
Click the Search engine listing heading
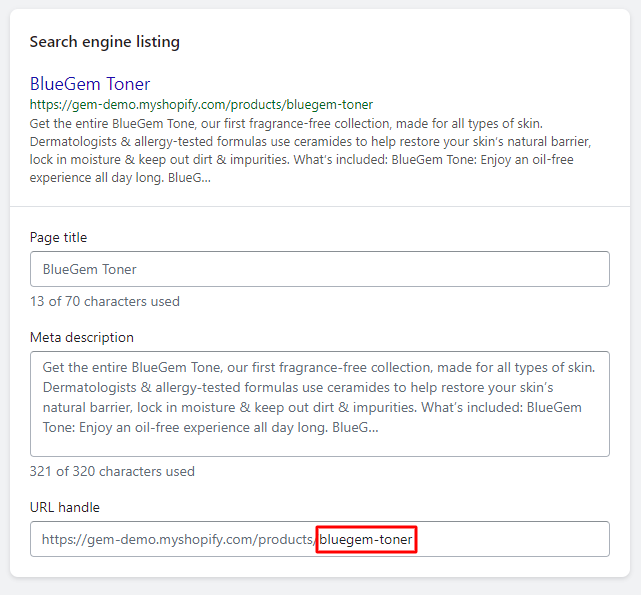pos(104,42)
